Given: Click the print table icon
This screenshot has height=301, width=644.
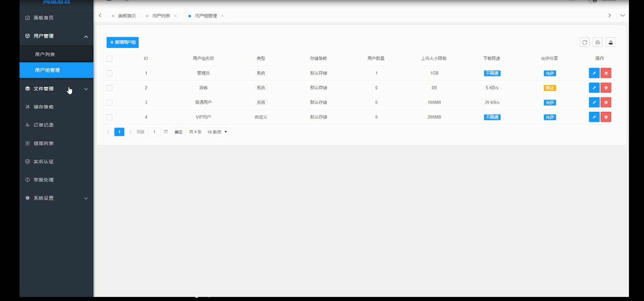Looking at the screenshot, I should [597, 43].
